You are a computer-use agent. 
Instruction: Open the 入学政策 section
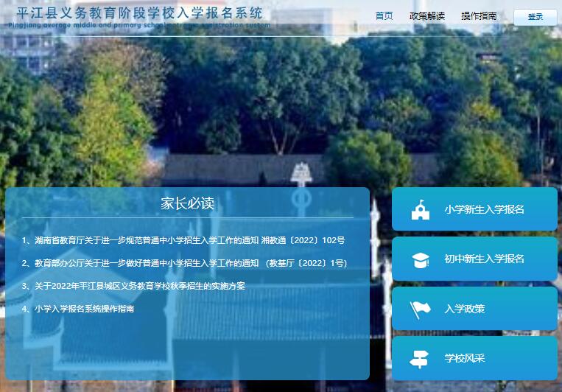click(x=465, y=309)
